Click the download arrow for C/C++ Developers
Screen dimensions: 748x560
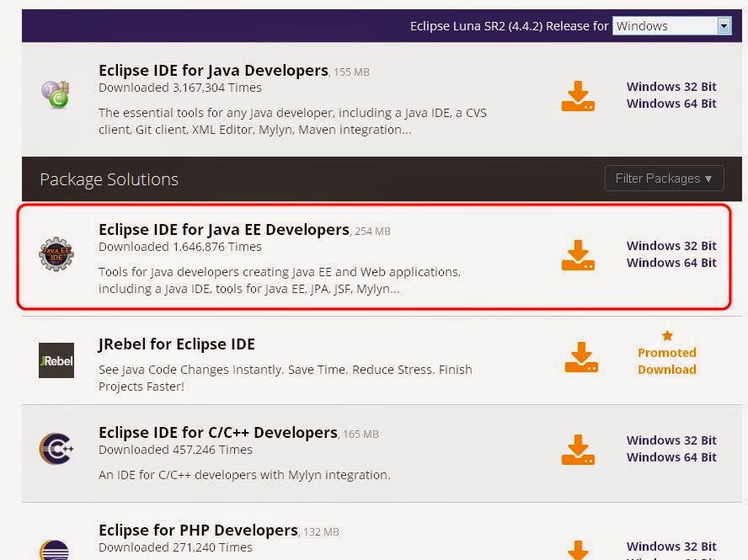[578, 449]
